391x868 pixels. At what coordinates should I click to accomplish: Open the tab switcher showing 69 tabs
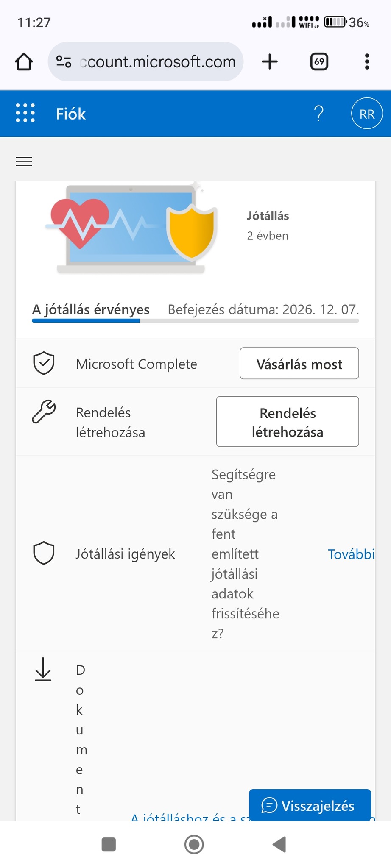[x=319, y=62]
